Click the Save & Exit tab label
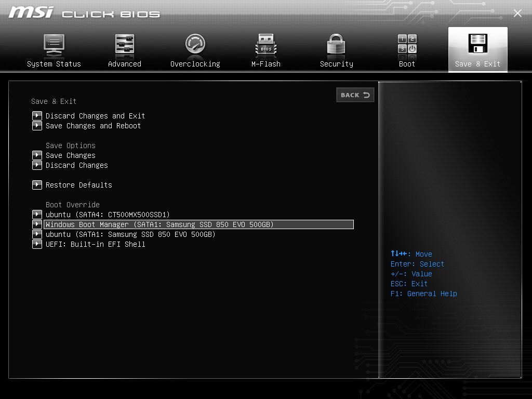 (x=478, y=64)
